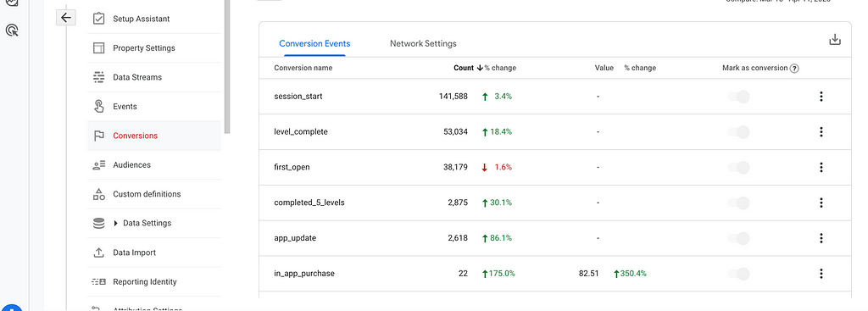Open more options for level_complete
The height and width of the screenshot is (311, 868).
(x=821, y=131)
